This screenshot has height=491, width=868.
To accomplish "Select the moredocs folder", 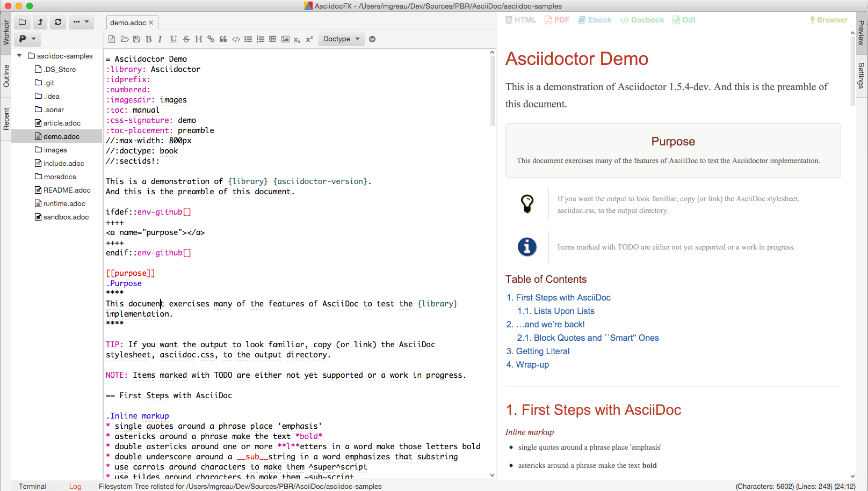I will pyautogui.click(x=55, y=177).
